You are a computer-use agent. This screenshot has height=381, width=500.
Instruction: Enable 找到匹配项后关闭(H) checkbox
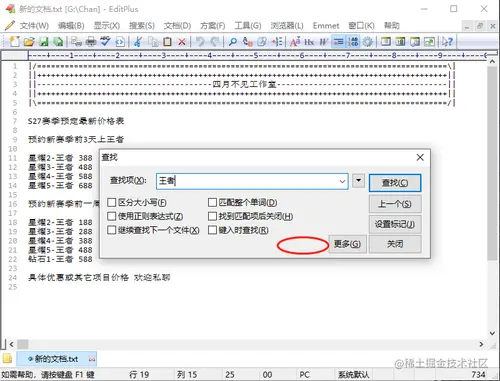[212, 216]
